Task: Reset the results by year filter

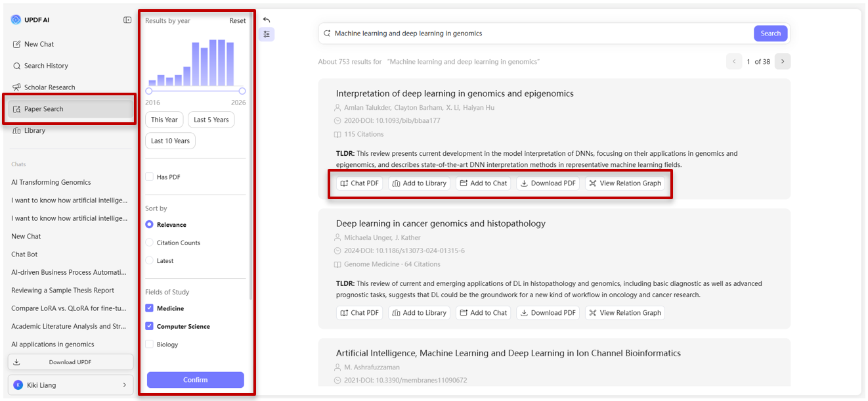Action: click(238, 21)
